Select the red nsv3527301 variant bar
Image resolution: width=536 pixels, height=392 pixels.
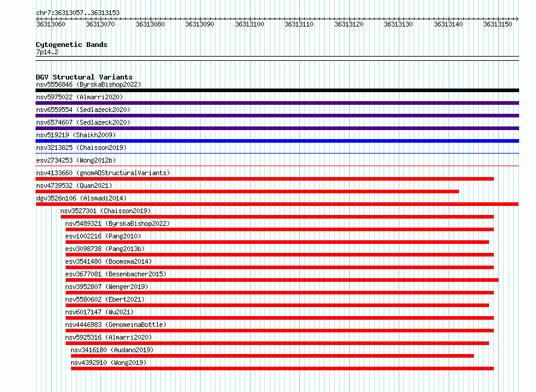(277, 217)
